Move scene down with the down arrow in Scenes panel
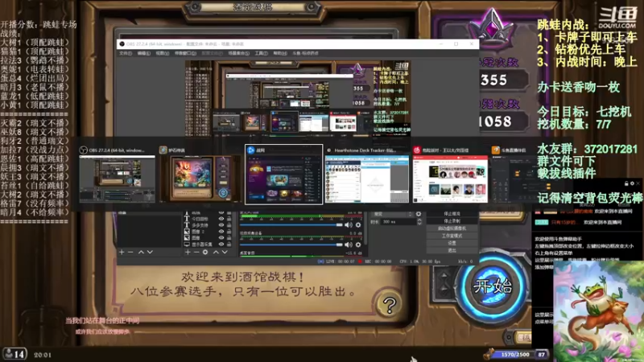644x362 pixels. click(x=150, y=252)
